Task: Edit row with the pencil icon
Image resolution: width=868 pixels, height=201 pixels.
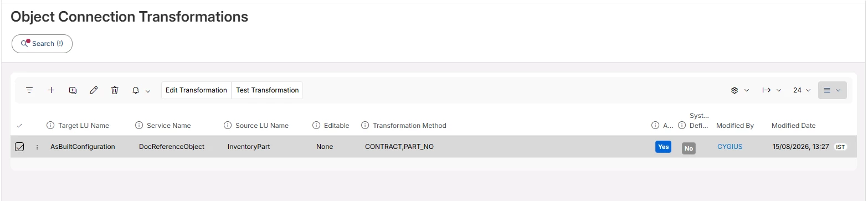Action: tap(94, 90)
